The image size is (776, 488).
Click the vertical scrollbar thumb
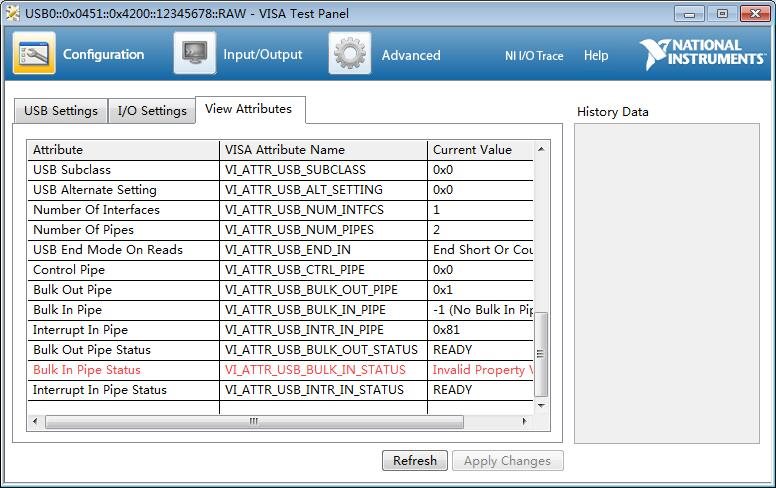tap(541, 354)
